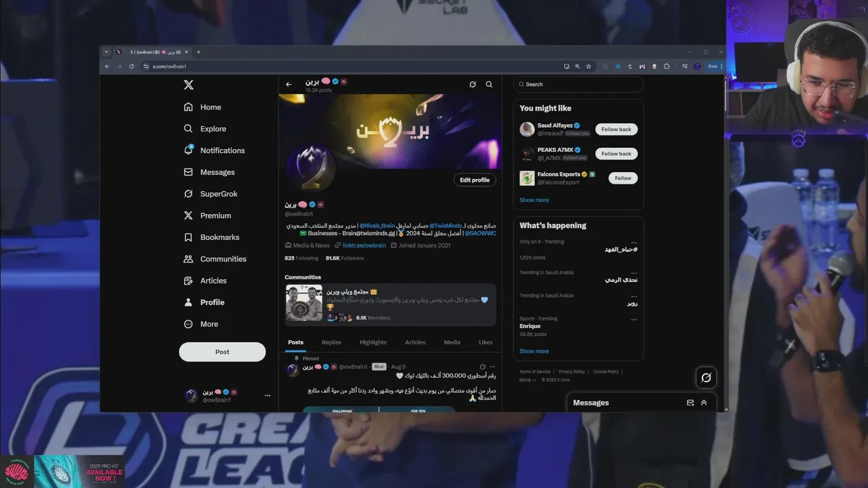
Task: Click the search icon in profile header
Action: pos(489,85)
